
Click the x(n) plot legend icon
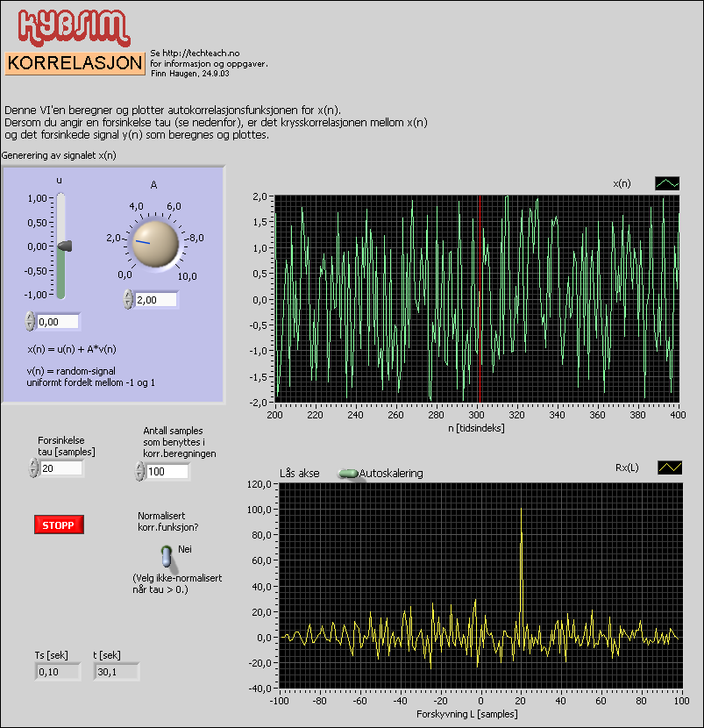(x=667, y=183)
